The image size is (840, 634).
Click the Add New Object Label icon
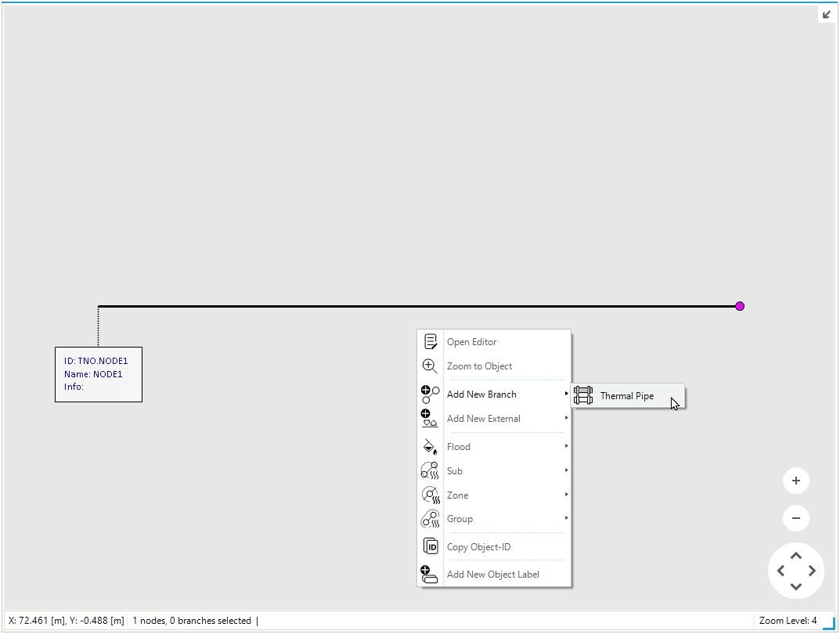(430, 575)
